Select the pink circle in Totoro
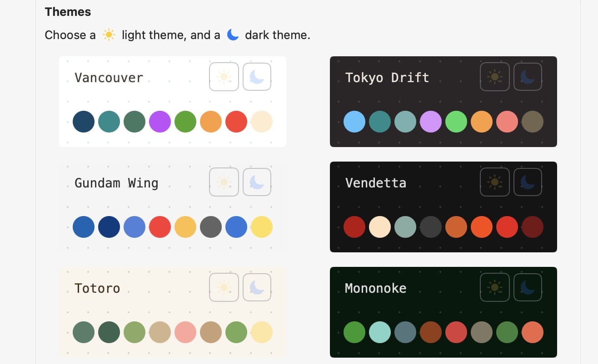Viewport: 598px width, 364px height. coord(185,332)
